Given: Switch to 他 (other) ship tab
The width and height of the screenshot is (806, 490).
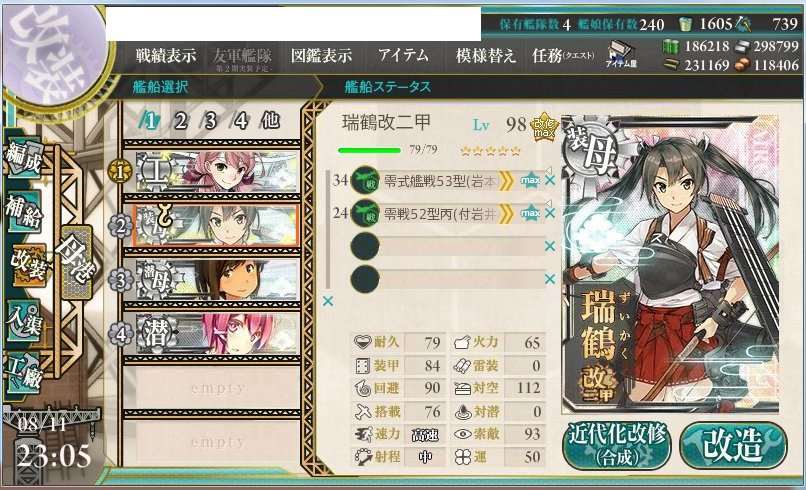Looking at the screenshot, I should click(270, 120).
